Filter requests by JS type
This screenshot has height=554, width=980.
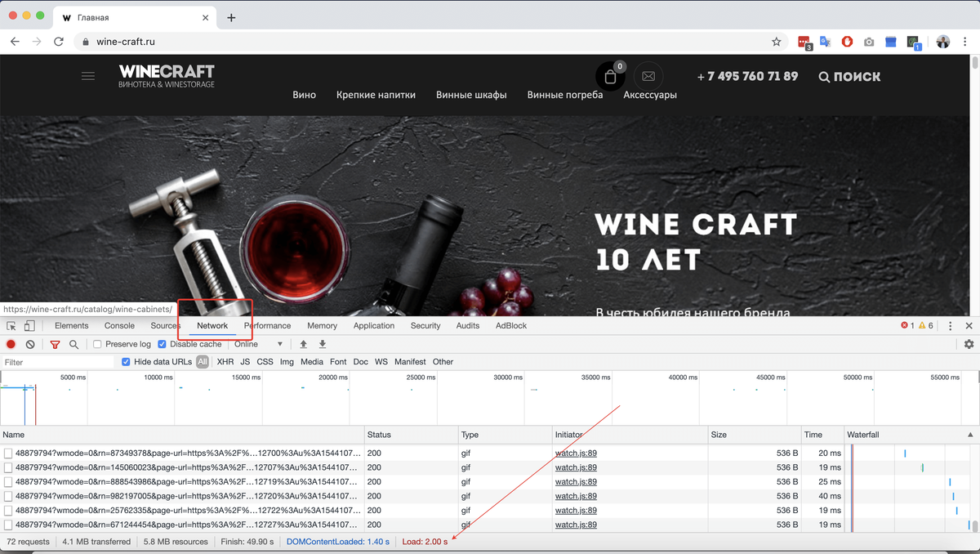pos(245,362)
